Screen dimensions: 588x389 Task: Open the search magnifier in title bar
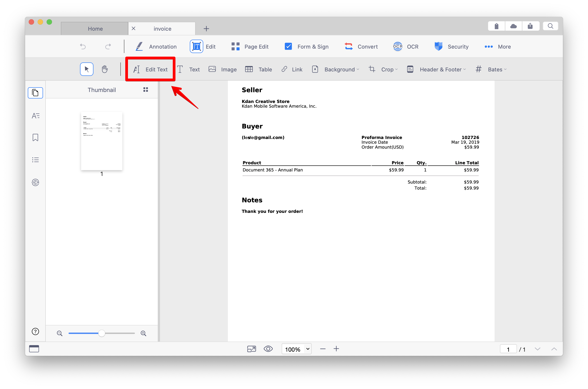(x=550, y=26)
